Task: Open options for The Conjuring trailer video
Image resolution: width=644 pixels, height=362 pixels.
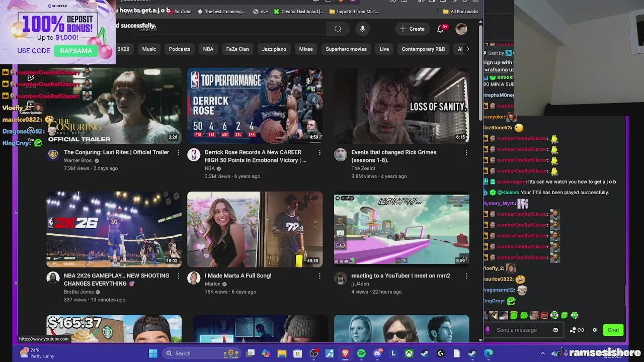Action: [178, 152]
